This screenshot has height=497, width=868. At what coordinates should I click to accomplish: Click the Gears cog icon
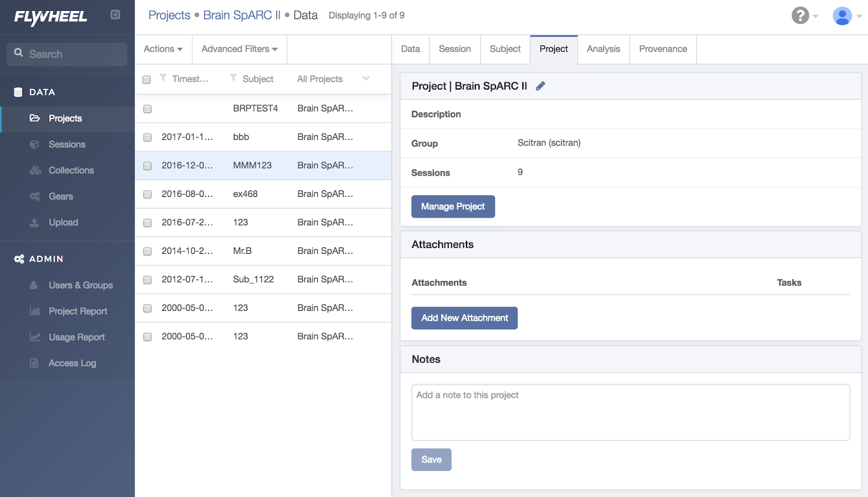(x=35, y=196)
